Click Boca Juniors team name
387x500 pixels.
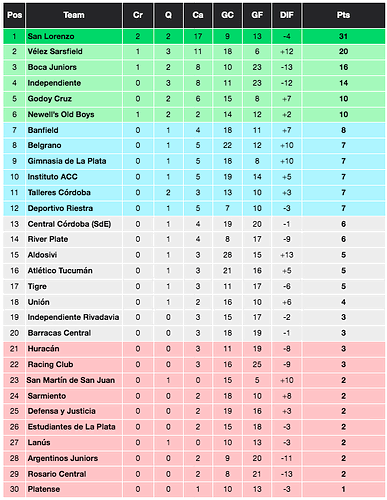point(52,67)
